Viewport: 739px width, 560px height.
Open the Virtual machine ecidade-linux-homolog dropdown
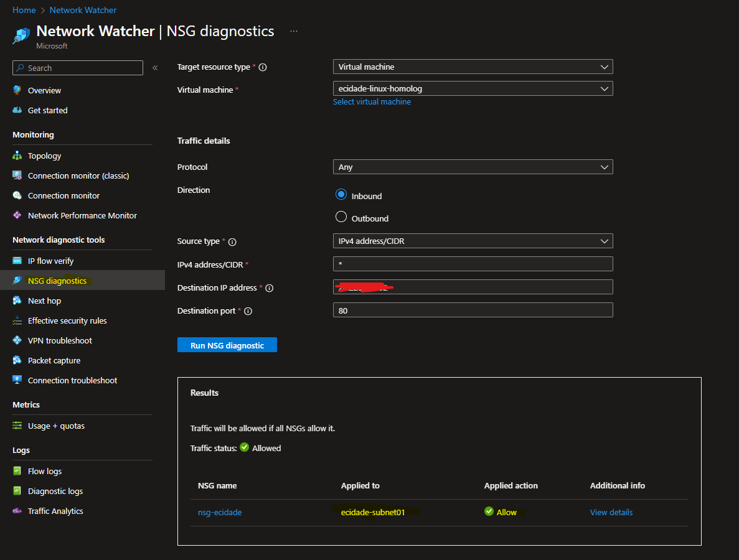(x=473, y=88)
